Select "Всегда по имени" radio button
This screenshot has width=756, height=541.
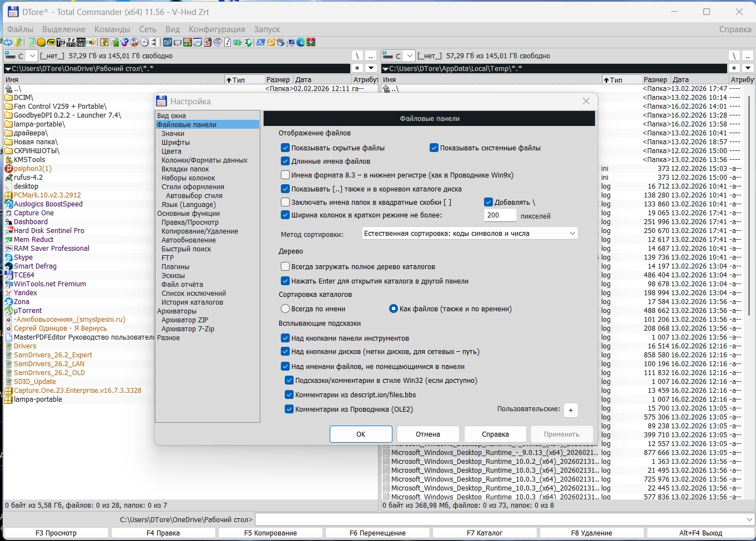(285, 309)
